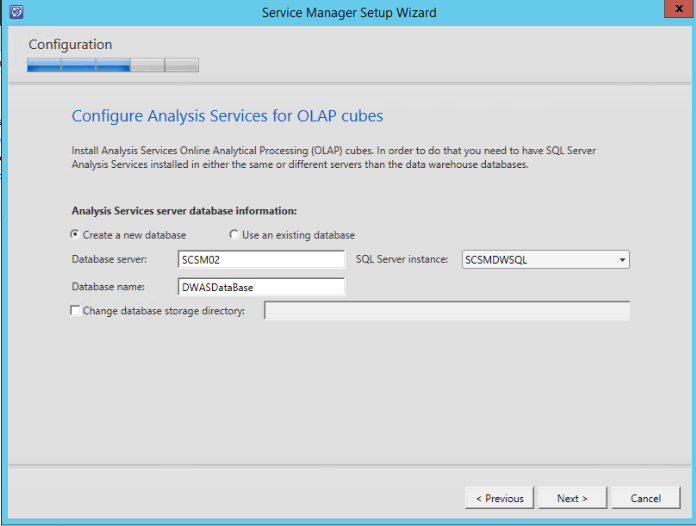Click the 'Configuration' step title

70,44
